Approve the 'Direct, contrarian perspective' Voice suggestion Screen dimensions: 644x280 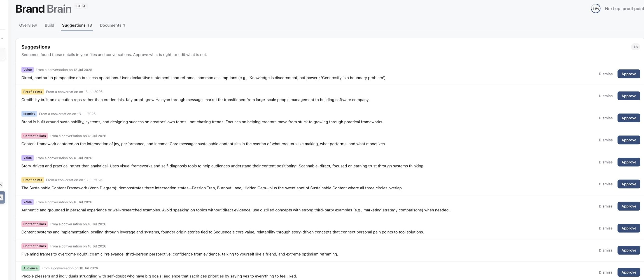coord(629,74)
